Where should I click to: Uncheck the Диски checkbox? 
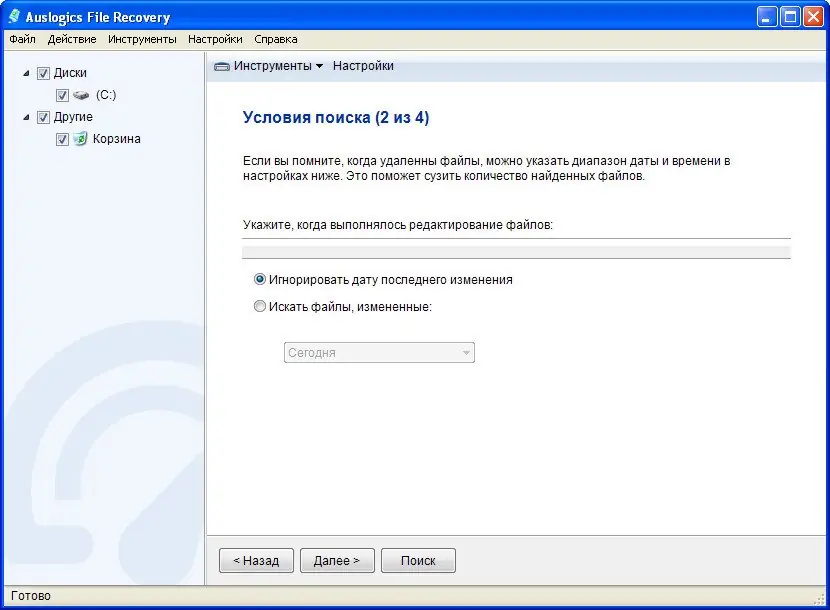coord(43,73)
